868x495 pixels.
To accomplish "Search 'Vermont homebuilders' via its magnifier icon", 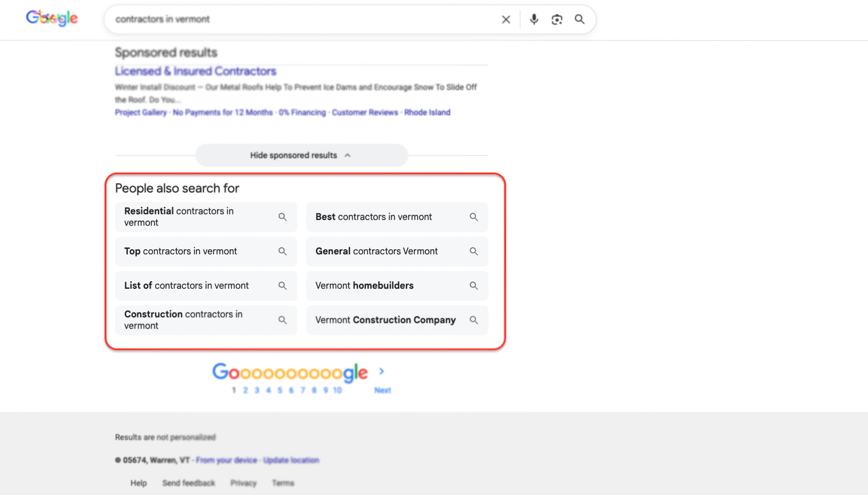I will tap(474, 285).
